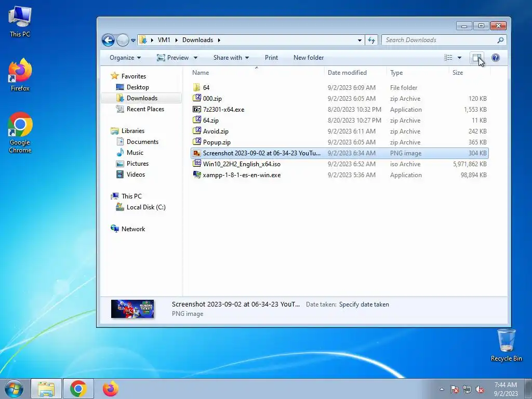Open Videos library
532x399 pixels.
[136, 175]
